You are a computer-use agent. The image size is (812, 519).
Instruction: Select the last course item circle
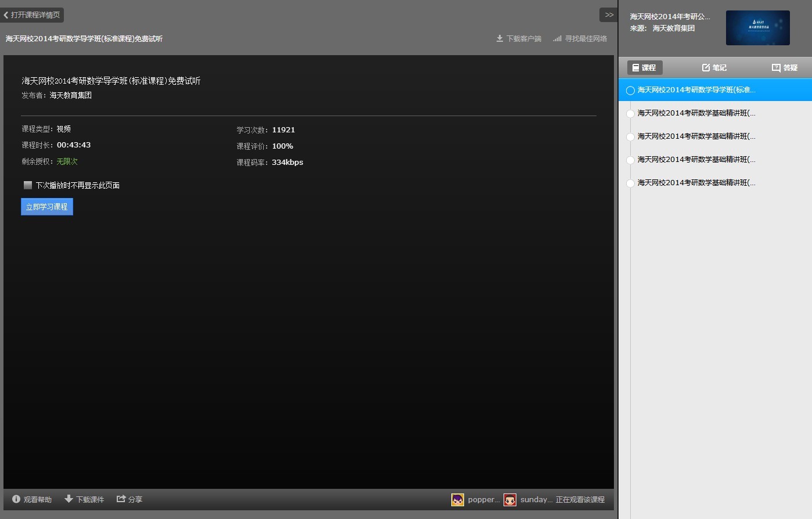(x=630, y=183)
